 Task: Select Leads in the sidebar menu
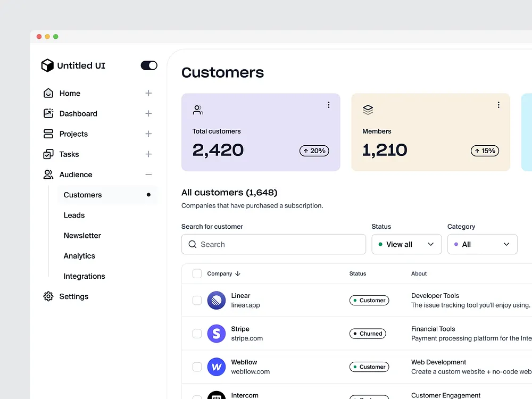[74, 215]
